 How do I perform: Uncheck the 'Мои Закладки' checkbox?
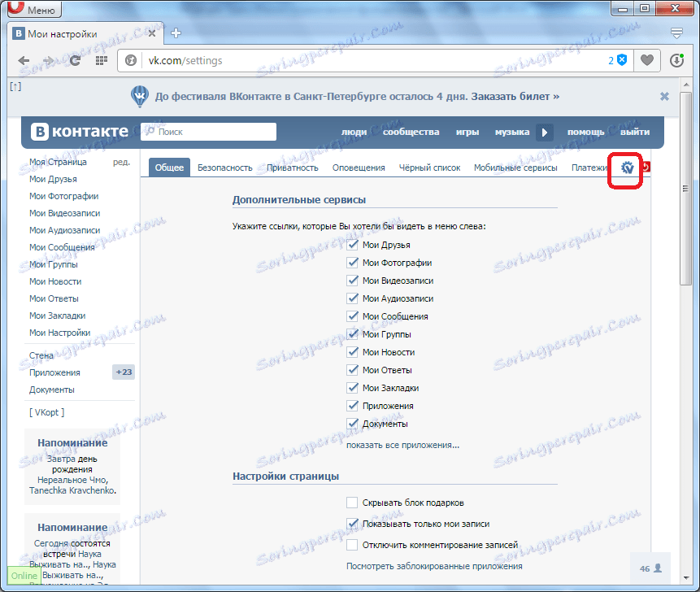pyautogui.click(x=352, y=388)
